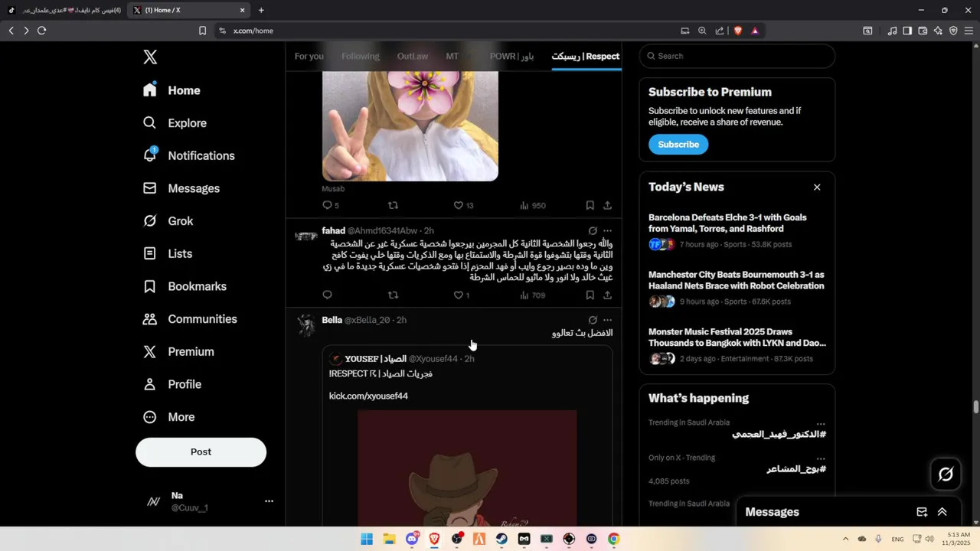The image size is (980, 551).
Task: Switch to the OutLaw tab
Action: pos(413,57)
